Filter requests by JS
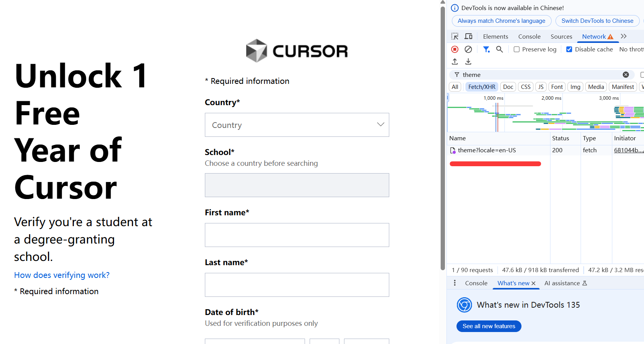Screen dimensions: 644x344 pos(541,87)
